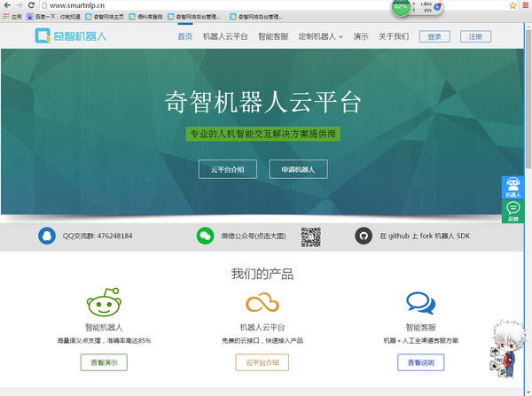The height and width of the screenshot is (396, 532).
Task: Click the 智能客服 product title
Action: pos(420,327)
